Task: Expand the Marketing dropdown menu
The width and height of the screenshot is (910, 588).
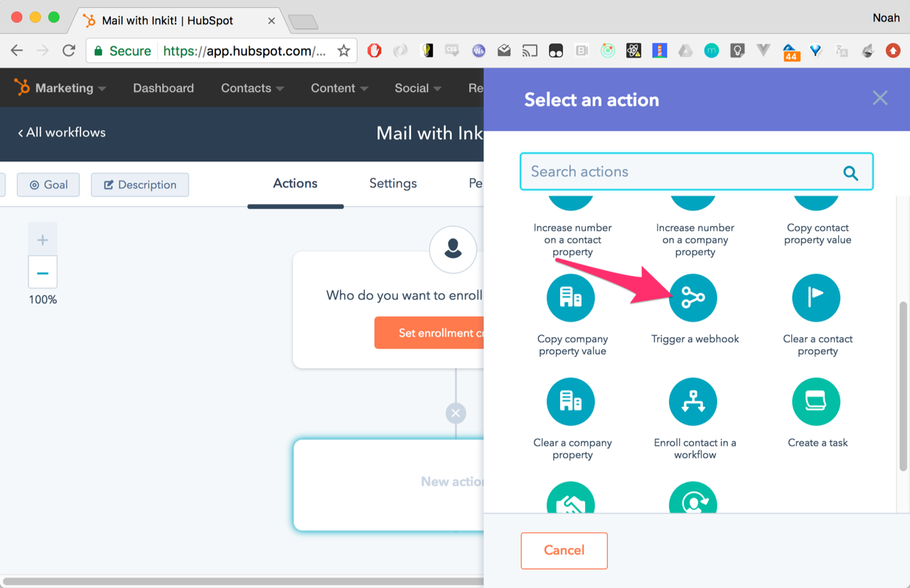Action: click(x=70, y=88)
